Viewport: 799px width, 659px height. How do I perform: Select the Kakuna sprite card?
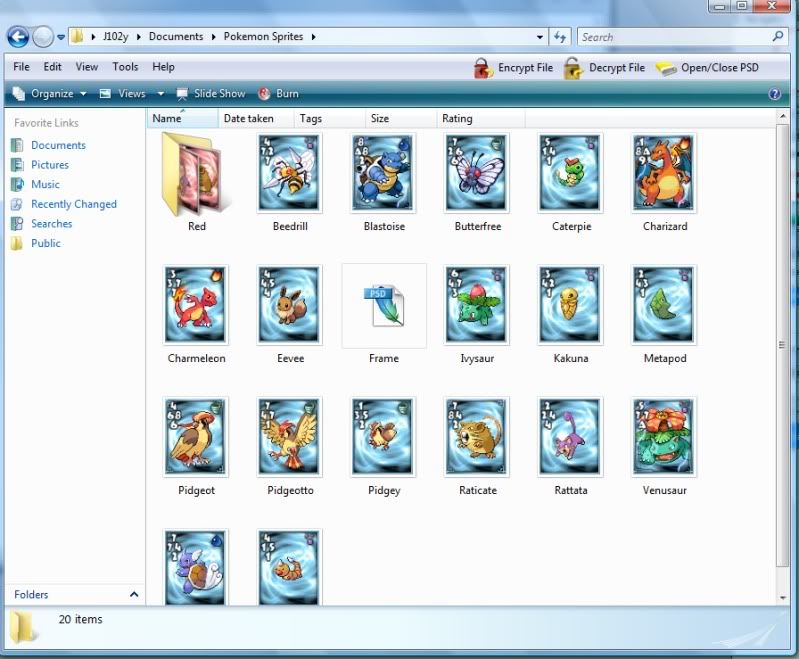[x=570, y=305]
